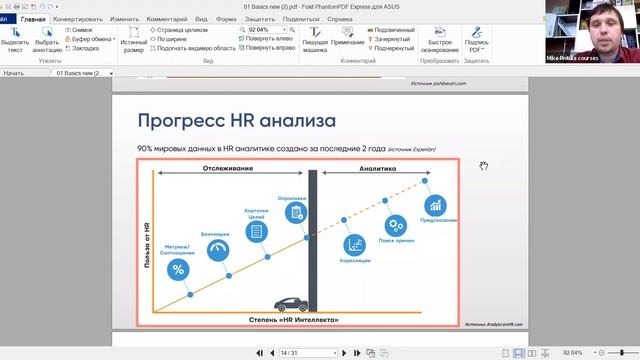Image resolution: width=640 pixels, height=360 pixels.
Task: Click the status bar zoom out button
Action: click(x=602, y=353)
